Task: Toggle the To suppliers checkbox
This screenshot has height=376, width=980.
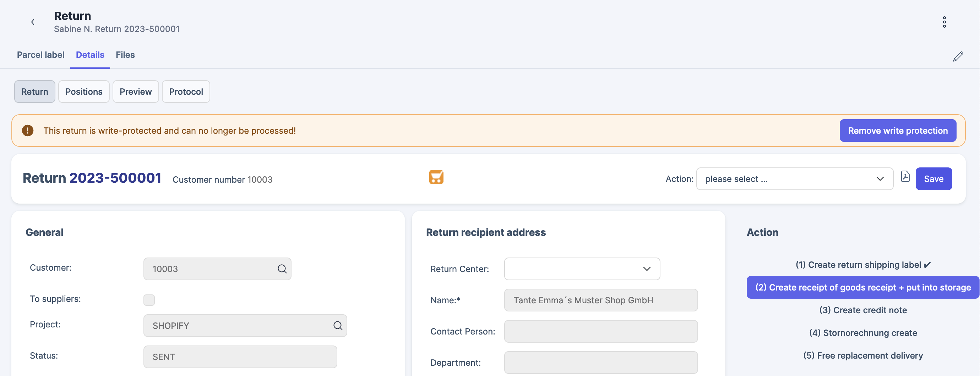Action: point(149,300)
